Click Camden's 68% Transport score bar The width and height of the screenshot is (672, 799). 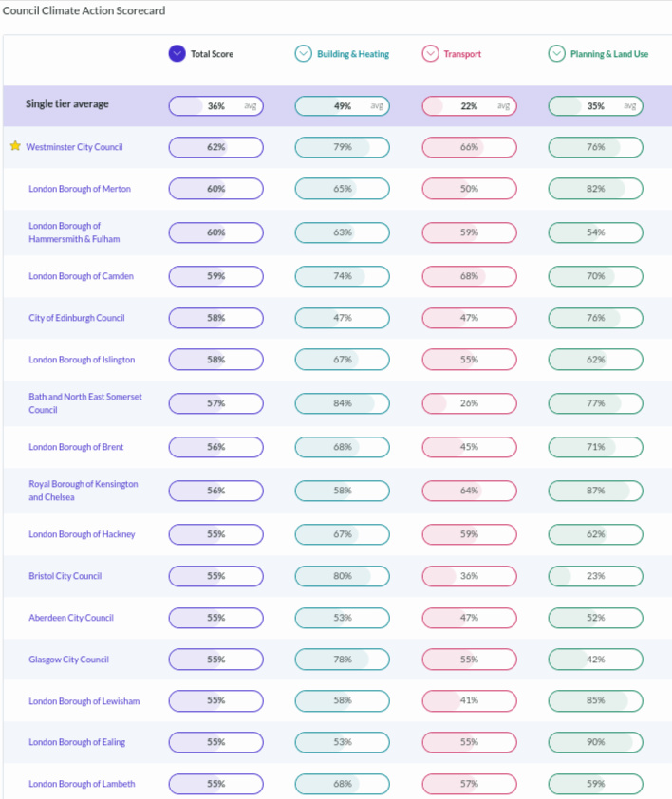[x=469, y=276]
